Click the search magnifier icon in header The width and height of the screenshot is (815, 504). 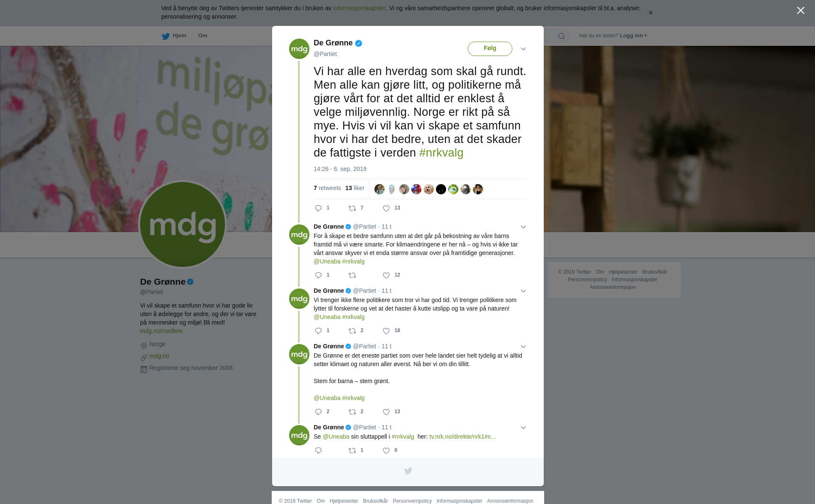tap(562, 36)
